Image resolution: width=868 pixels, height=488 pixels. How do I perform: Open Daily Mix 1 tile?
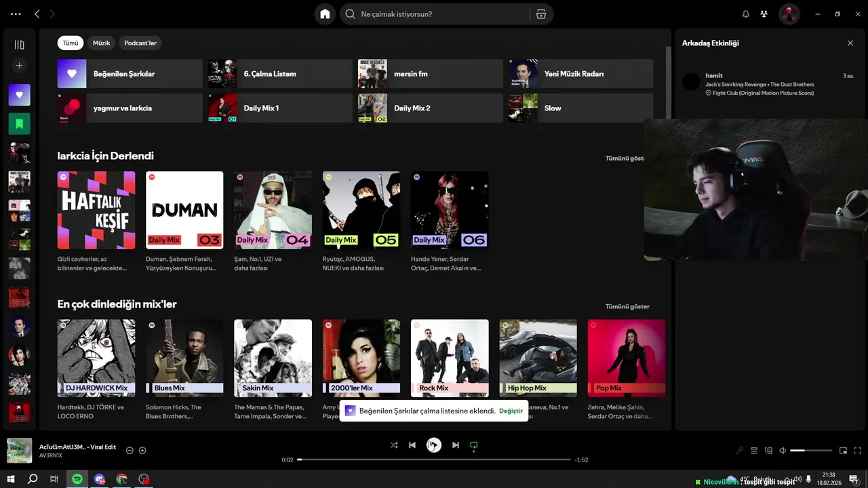[x=280, y=108]
